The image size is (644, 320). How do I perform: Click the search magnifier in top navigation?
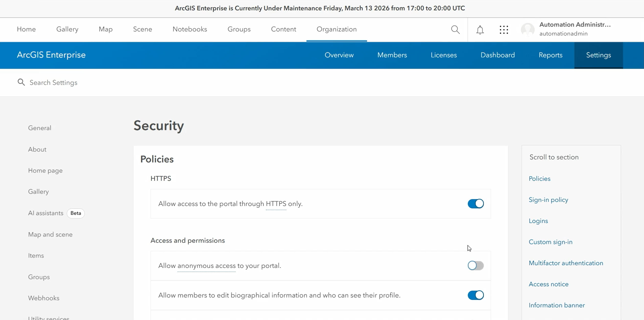pyautogui.click(x=456, y=30)
